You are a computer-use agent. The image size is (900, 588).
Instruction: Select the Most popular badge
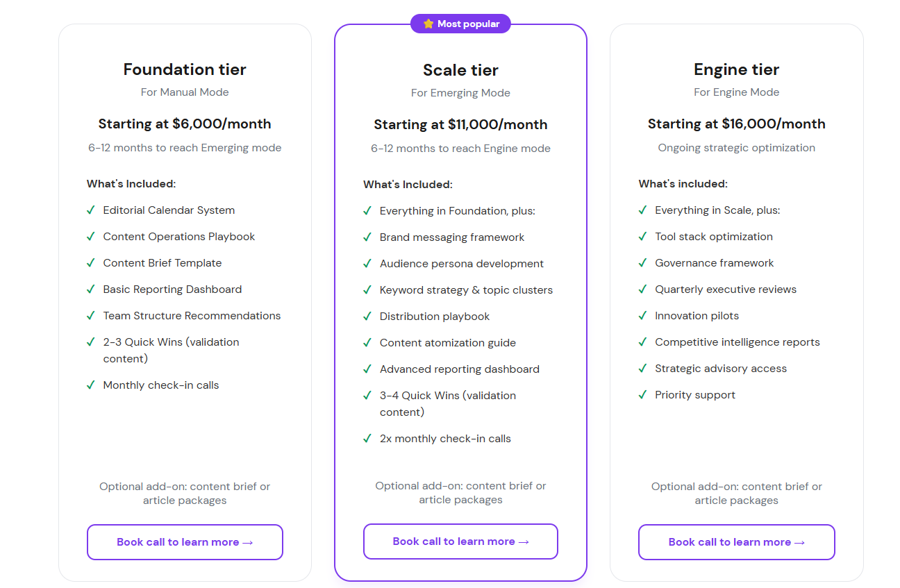click(460, 24)
